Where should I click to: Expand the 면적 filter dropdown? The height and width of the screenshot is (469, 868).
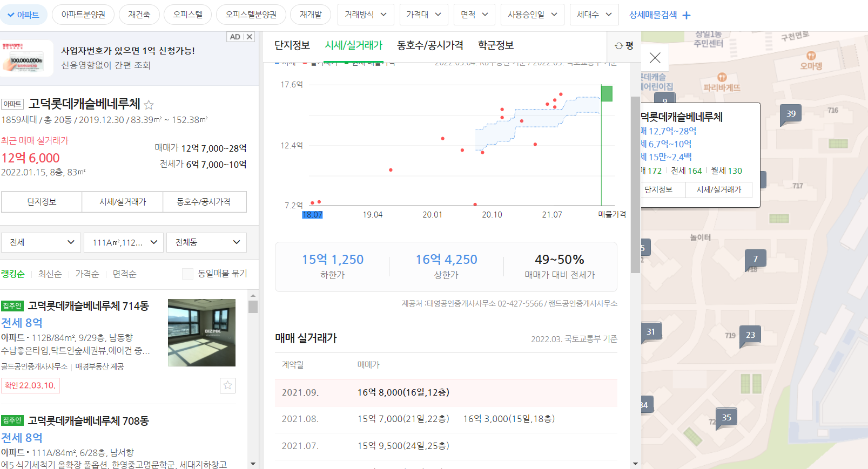pos(474,15)
